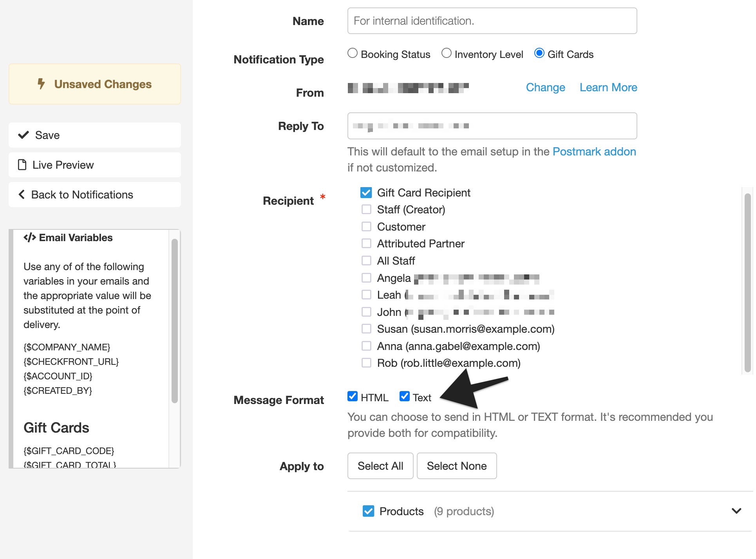Check the Leah recipient box

pos(366,295)
